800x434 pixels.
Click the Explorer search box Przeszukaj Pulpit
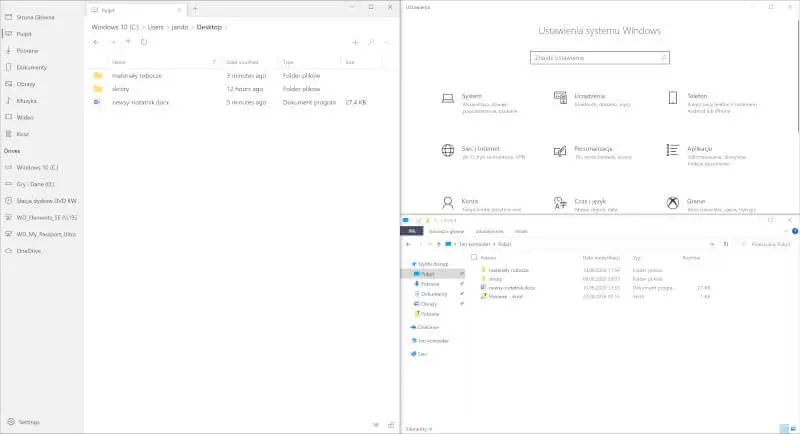pos(766,244)
